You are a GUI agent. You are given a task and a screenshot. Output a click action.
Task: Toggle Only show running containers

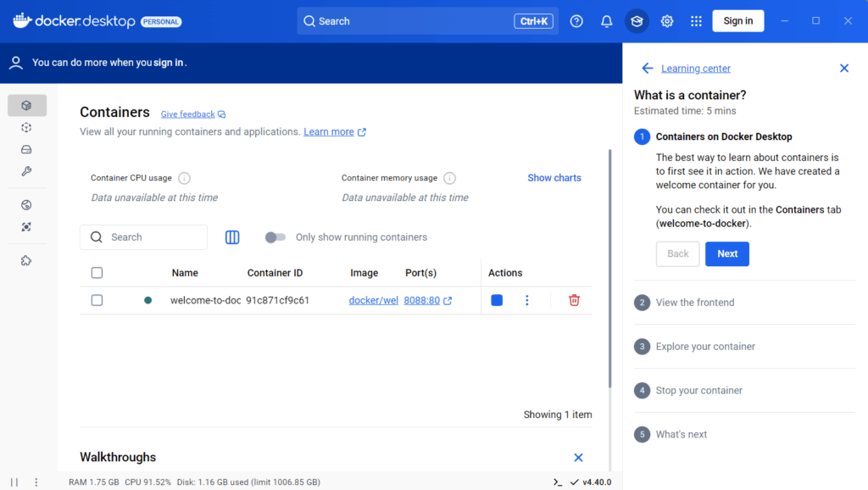pos(275,237)
